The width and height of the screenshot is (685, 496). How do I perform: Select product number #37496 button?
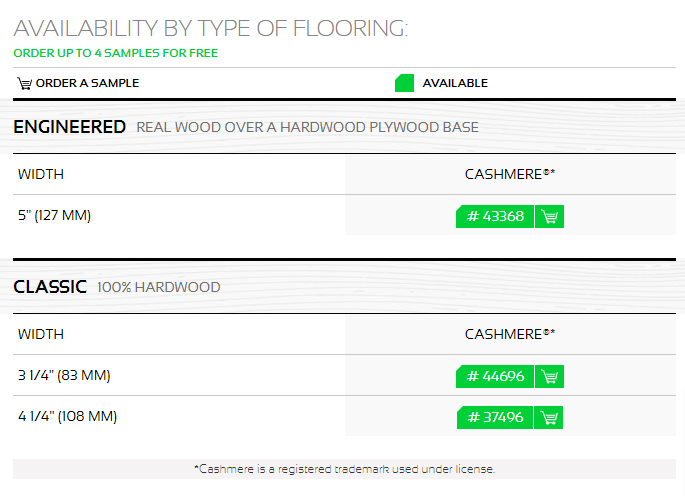(x=495, y=417)
